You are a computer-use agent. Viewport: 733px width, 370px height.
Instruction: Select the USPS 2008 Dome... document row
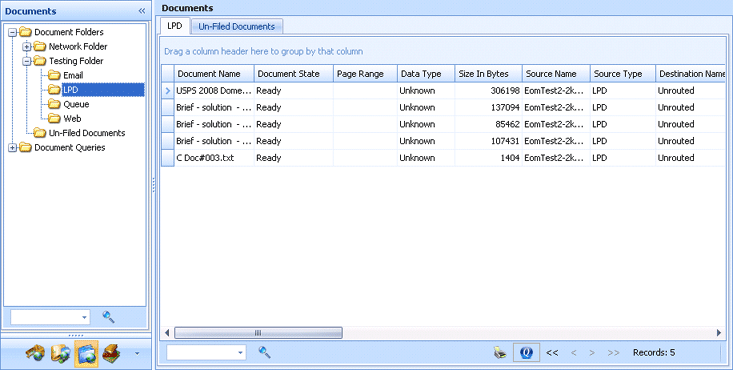tap(444, 91)
